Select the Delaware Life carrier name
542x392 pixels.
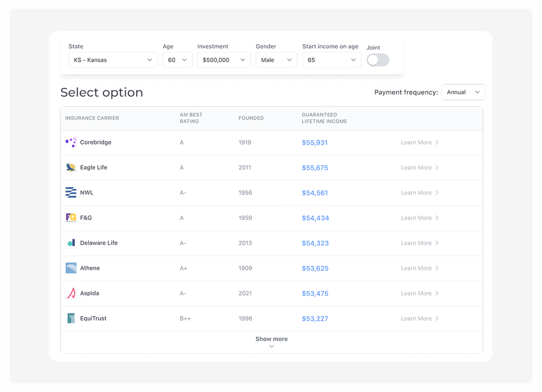[99, 243]
